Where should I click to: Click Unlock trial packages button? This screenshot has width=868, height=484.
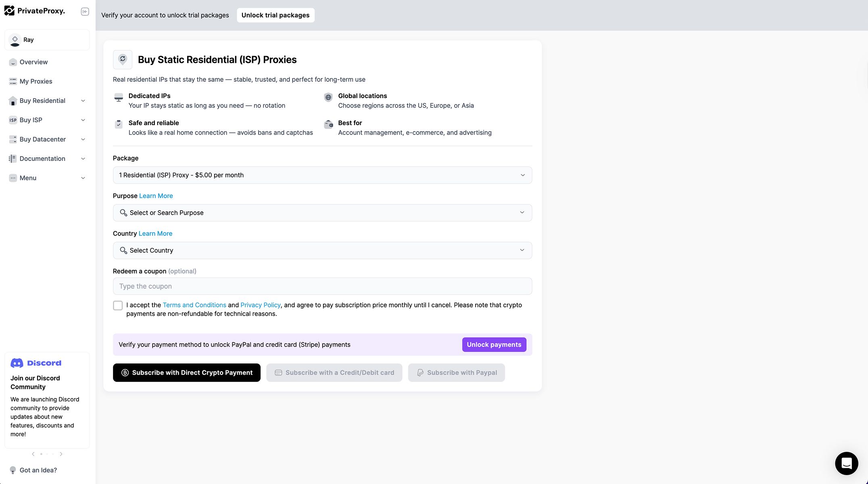275,15
